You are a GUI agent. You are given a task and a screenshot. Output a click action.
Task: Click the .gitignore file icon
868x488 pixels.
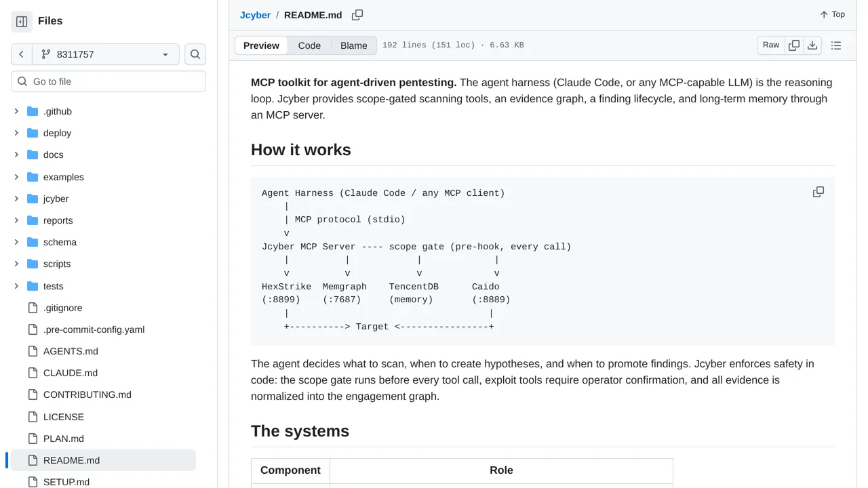point(33,308)
